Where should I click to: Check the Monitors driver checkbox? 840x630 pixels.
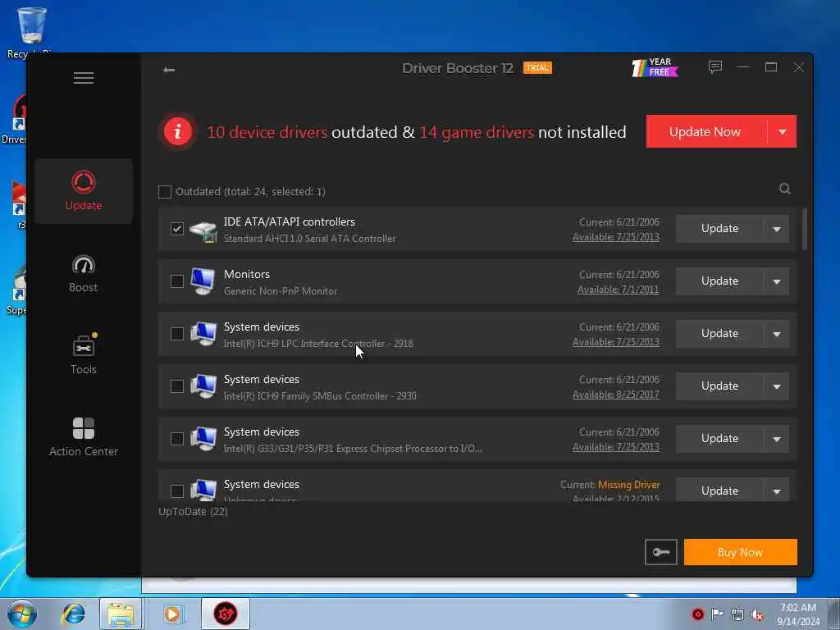tap(177, 281)
